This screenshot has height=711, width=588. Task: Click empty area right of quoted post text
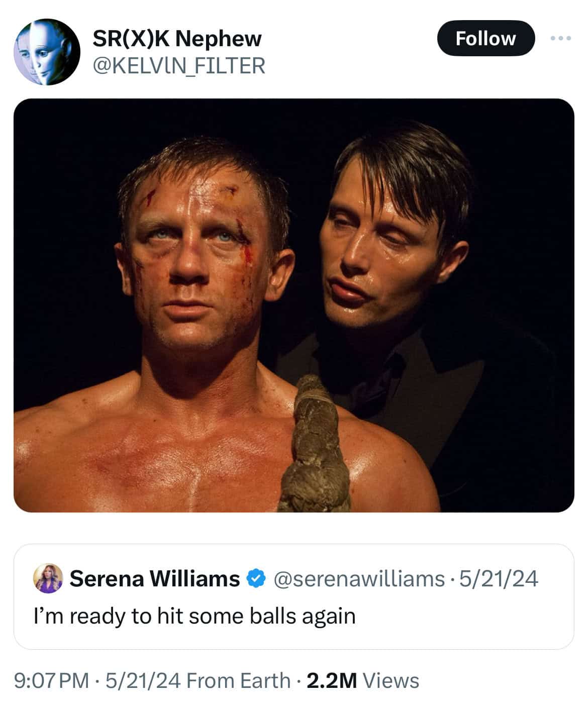[x=462, y=617]
